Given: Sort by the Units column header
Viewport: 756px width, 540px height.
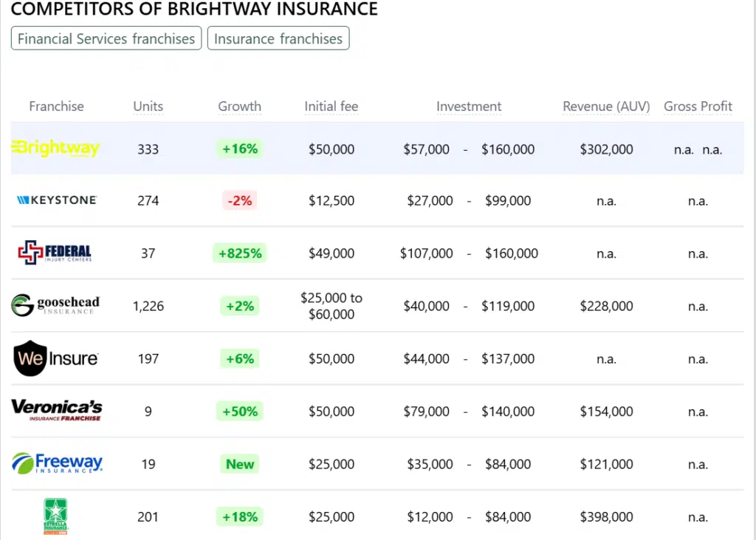Looking at the screenshot, I should point(148,106).
